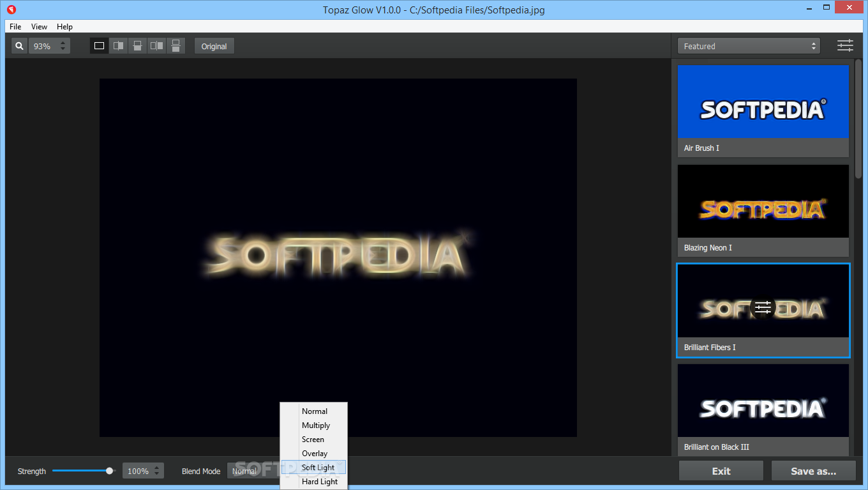Screen dimensions: 868x490
Task: Click the Strength slider handle
Action: point(110,471)
